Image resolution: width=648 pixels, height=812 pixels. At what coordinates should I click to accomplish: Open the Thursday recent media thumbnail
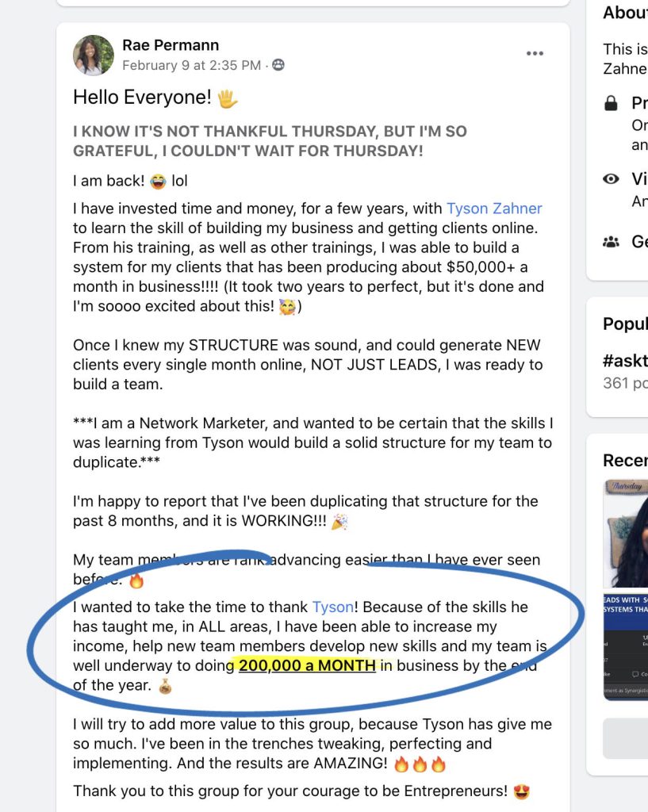[626, 534]
